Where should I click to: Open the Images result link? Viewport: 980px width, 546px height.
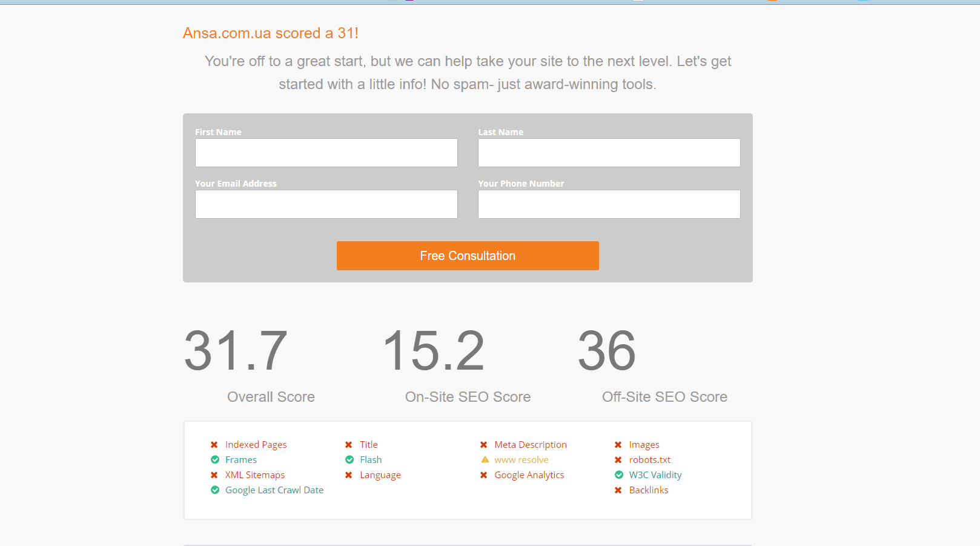[644, 445]
